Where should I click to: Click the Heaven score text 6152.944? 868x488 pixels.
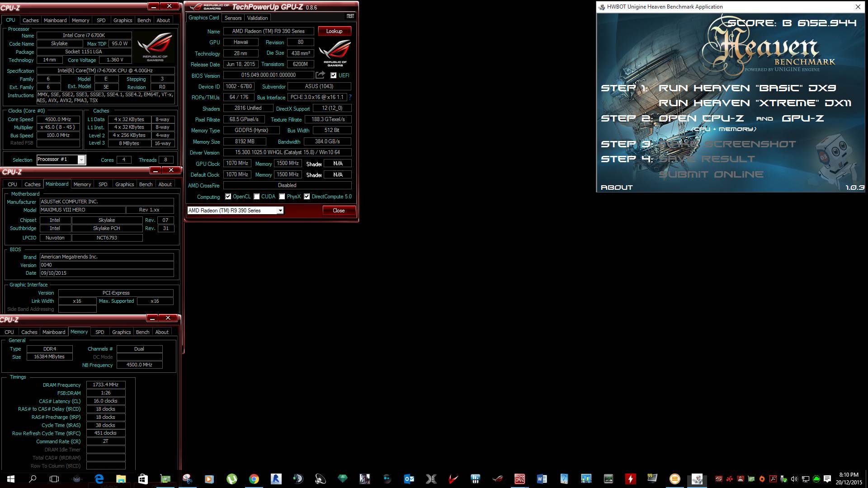coord(827,23)
